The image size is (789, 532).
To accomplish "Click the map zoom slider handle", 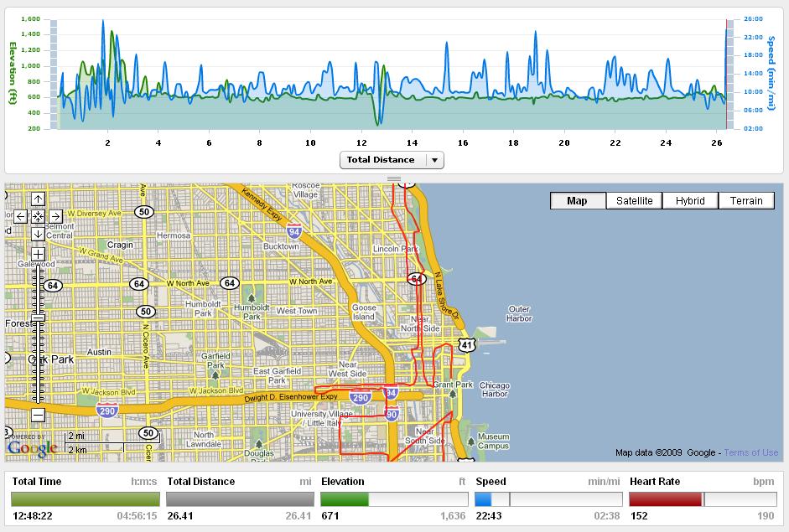I will point(38,318).
